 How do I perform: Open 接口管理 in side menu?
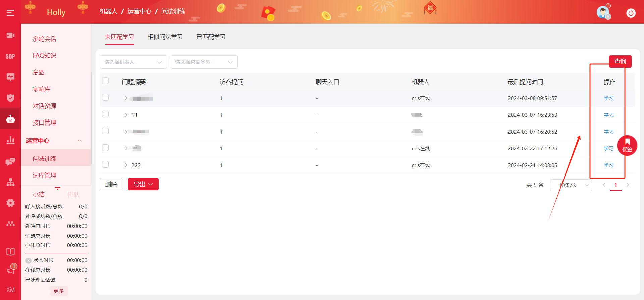point(44,123)
